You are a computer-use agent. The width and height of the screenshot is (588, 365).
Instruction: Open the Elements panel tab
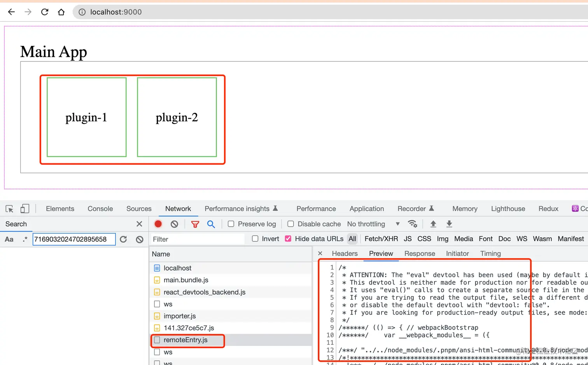coord(60,209)
